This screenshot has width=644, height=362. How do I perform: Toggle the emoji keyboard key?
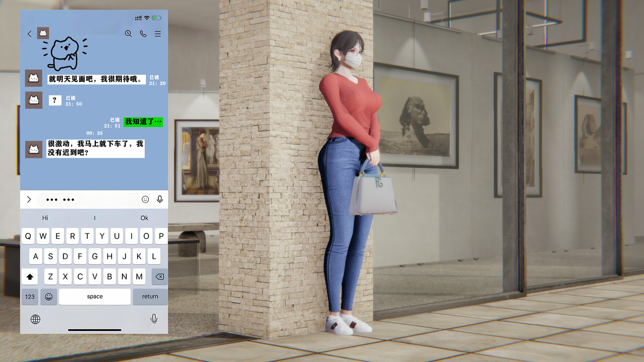(49, 297)
